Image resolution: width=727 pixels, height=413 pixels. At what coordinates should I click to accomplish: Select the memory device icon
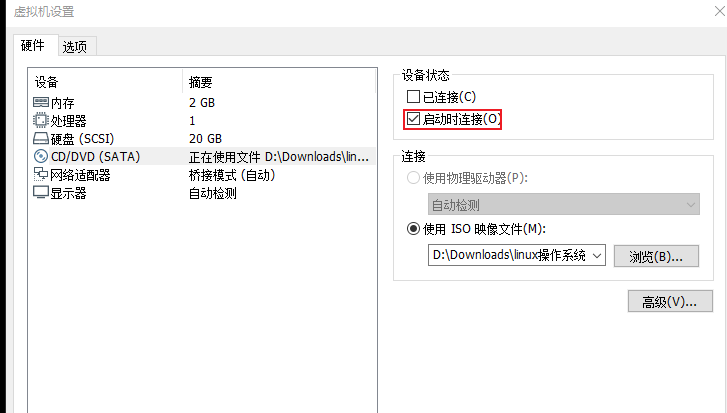(x=41, y=102)
